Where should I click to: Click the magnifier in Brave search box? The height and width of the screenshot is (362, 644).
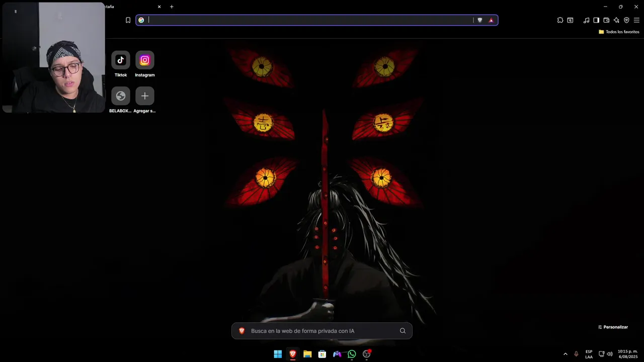(x=403, y=331)
